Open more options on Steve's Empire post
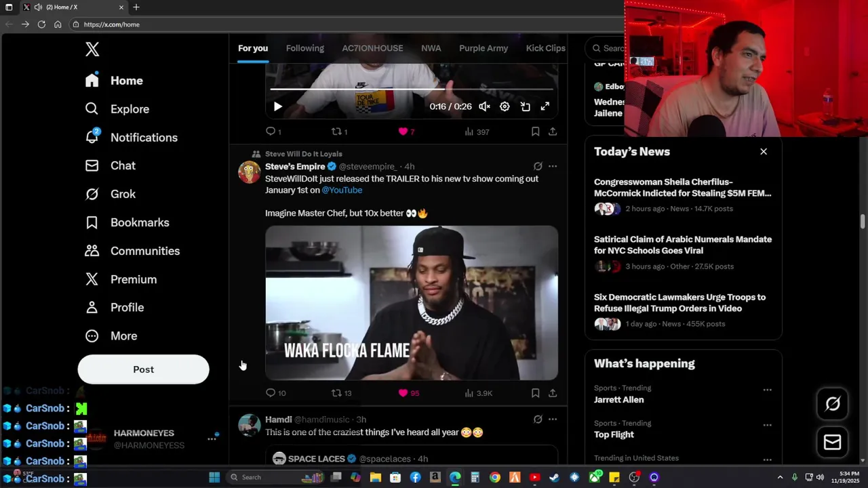Screen dimensions: 868x488 tap(553, 166)
